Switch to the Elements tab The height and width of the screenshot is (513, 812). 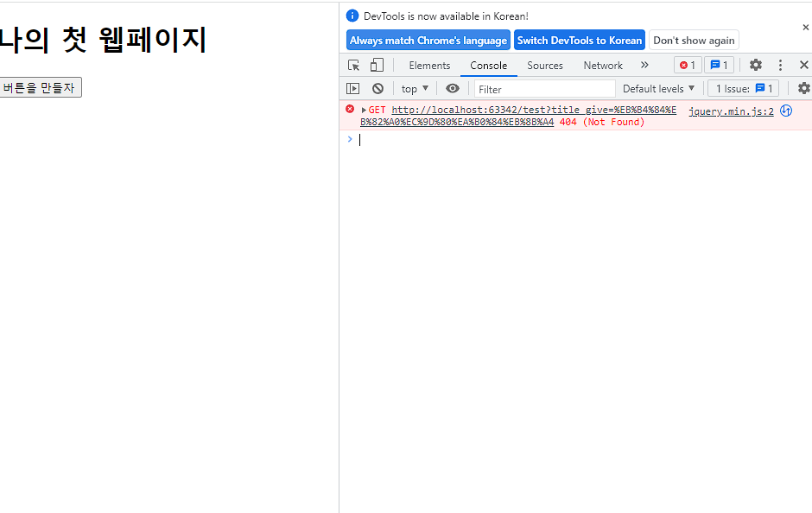pos(429,66)
